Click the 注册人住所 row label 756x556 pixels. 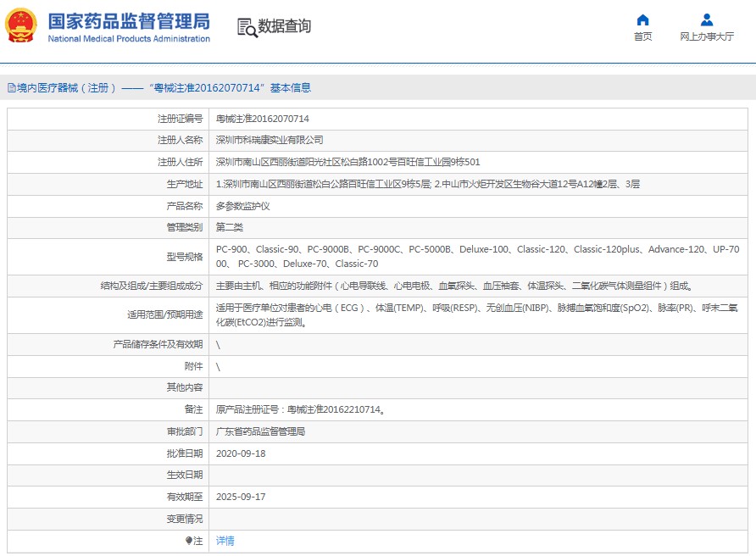coord(180,162)
